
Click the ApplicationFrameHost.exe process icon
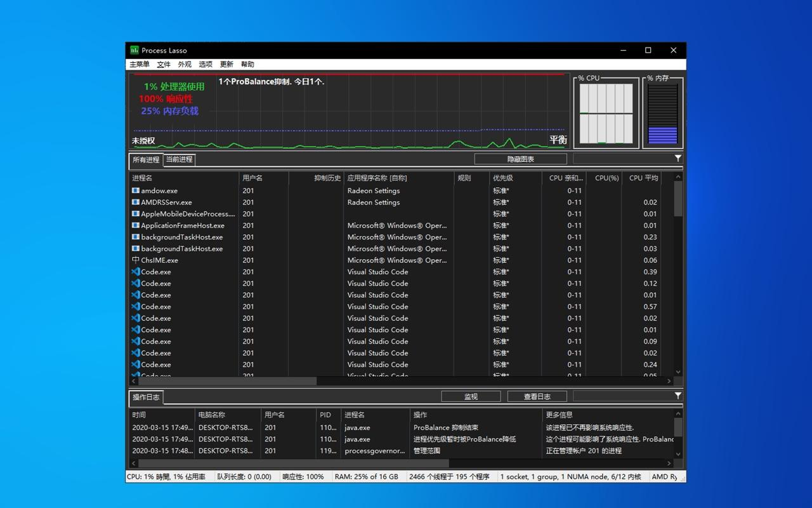click(135, 225)
